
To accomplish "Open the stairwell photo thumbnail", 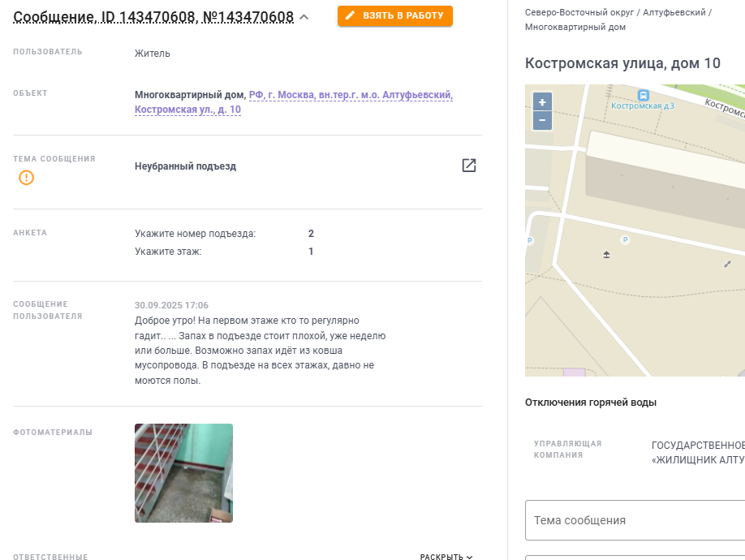I will [x=184, y=473].
